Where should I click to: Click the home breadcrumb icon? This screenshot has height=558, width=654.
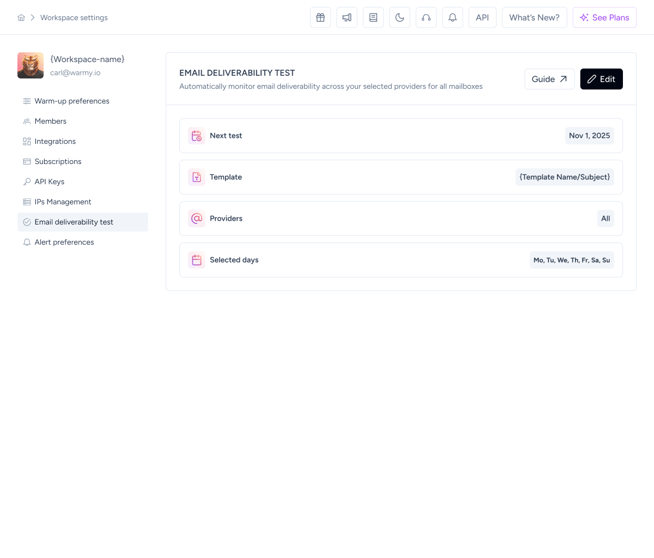click(21, 18)
